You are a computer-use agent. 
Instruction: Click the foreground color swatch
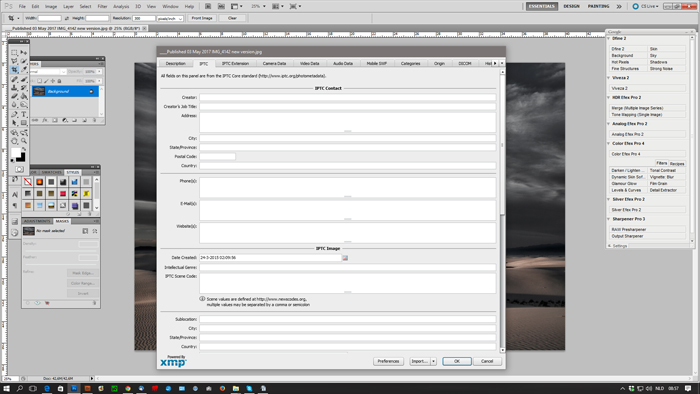(16, 153)
